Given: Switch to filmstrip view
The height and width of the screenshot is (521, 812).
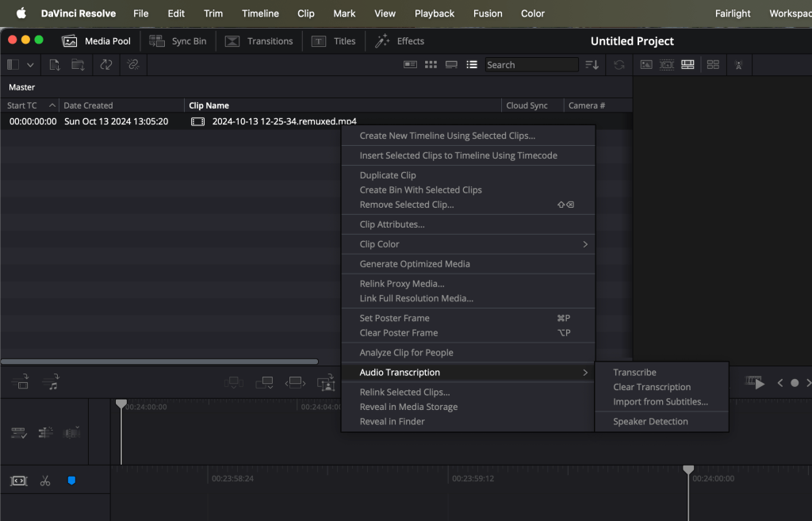Looking at the screenshot, I should click(451, 65).
